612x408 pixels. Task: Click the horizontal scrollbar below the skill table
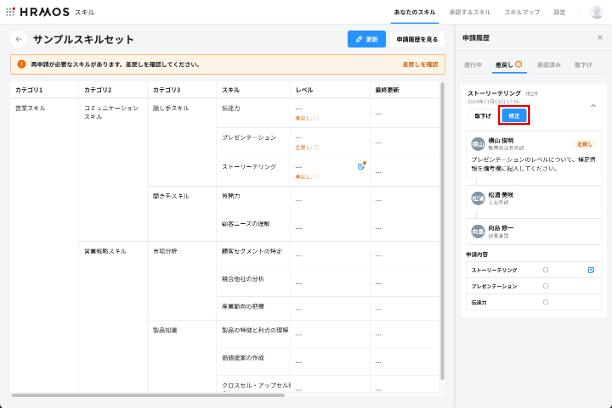pyautogui.click(x=150, y=395)
